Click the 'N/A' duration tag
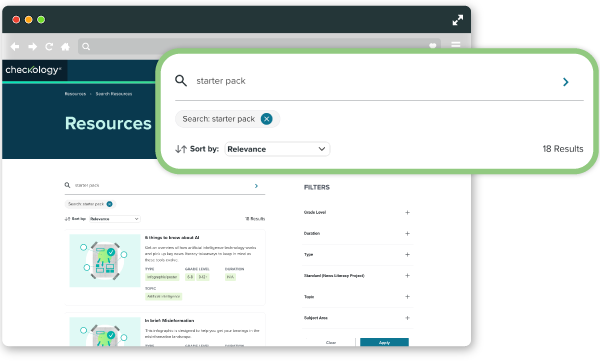This screenshot has width=600, height=362. point(230,277)
